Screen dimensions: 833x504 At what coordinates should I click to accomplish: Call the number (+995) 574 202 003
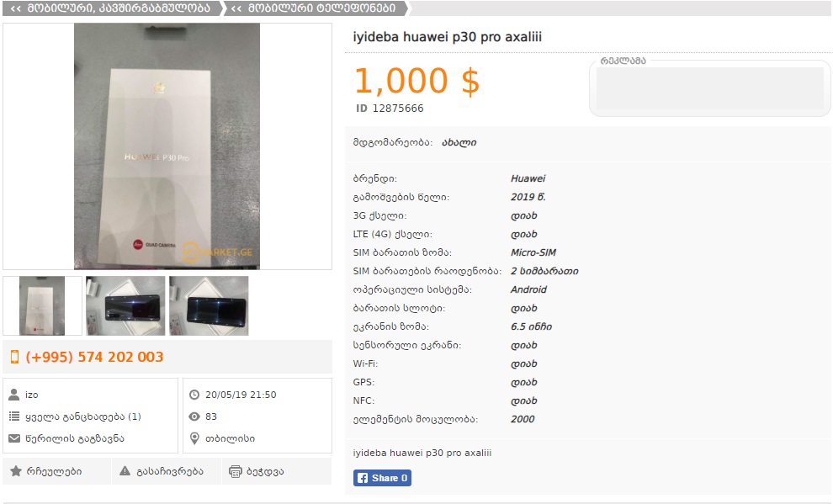(x=94, y=357)
